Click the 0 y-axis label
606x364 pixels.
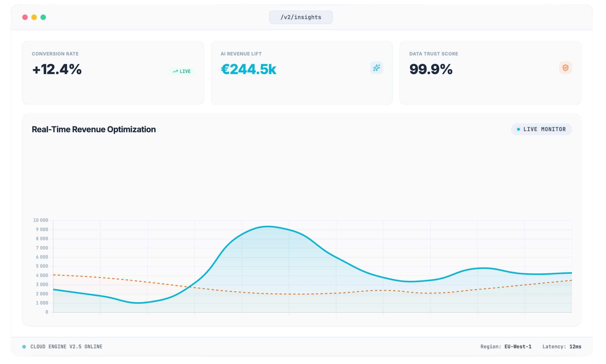[47, 312]
